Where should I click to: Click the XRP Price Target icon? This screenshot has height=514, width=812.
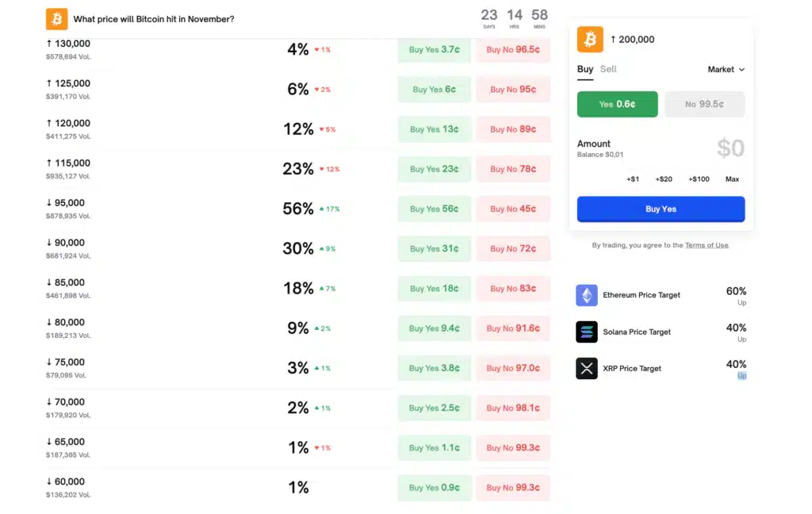coord(586,368)
